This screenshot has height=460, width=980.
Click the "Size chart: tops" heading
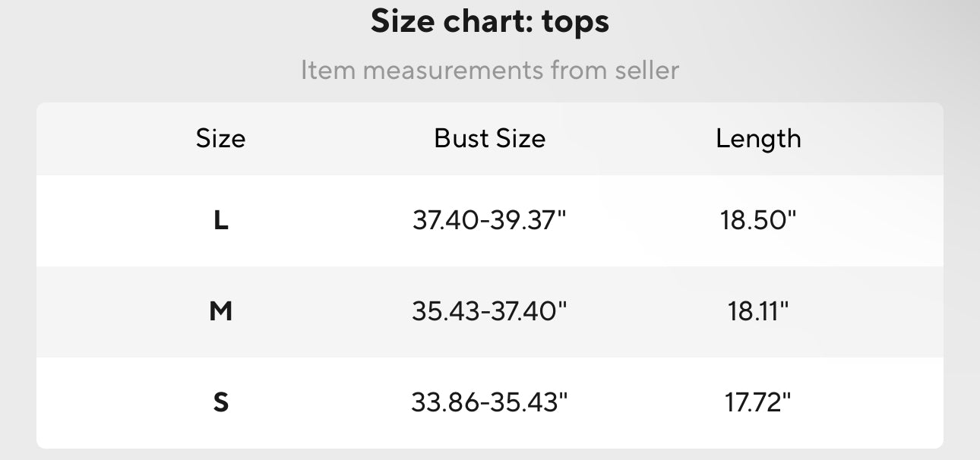pos(490,23)
